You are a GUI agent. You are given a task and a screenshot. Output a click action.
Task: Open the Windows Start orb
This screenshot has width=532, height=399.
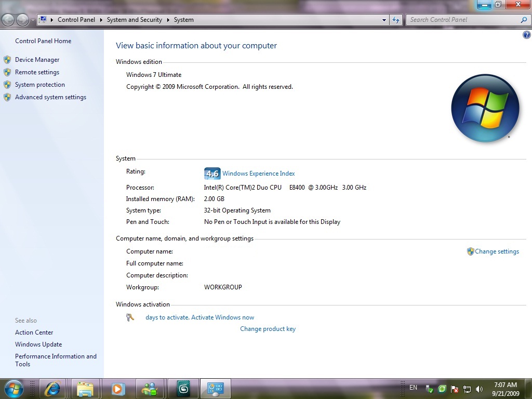tap(14, 389)
